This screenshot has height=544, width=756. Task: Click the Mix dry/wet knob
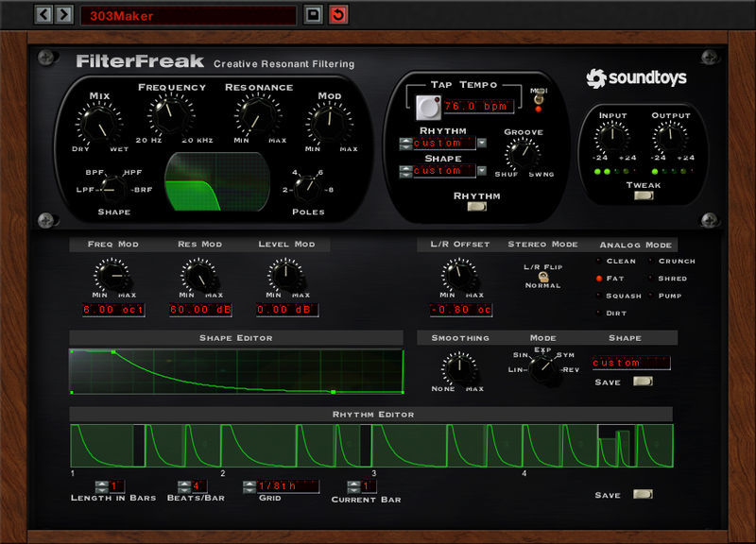[x=99, y=125]
